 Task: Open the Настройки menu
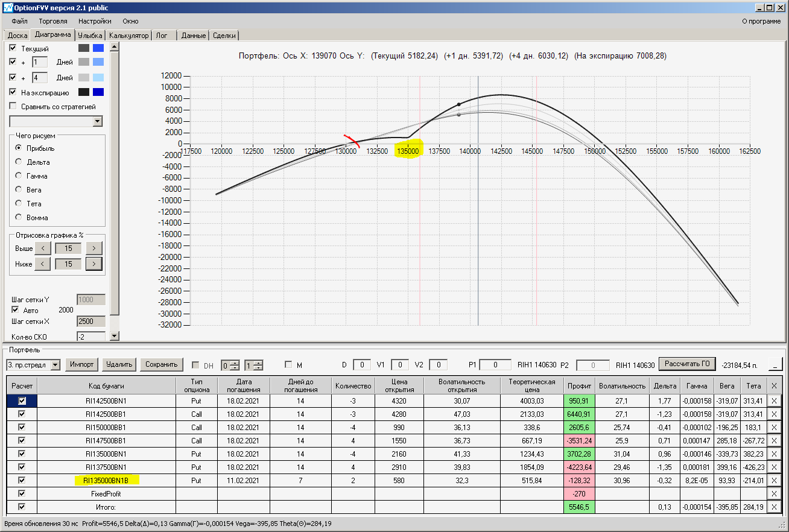[95, 21]
